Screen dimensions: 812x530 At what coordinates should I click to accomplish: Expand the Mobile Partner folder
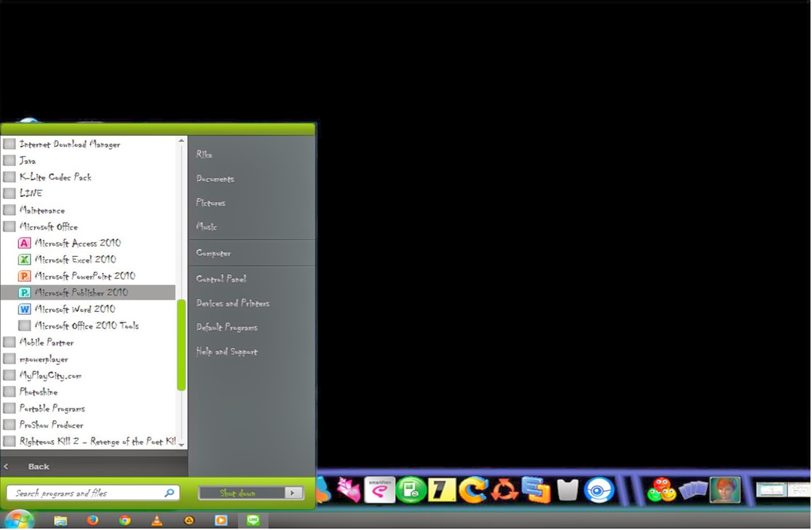pyautogui.click(x=39, y=342)
